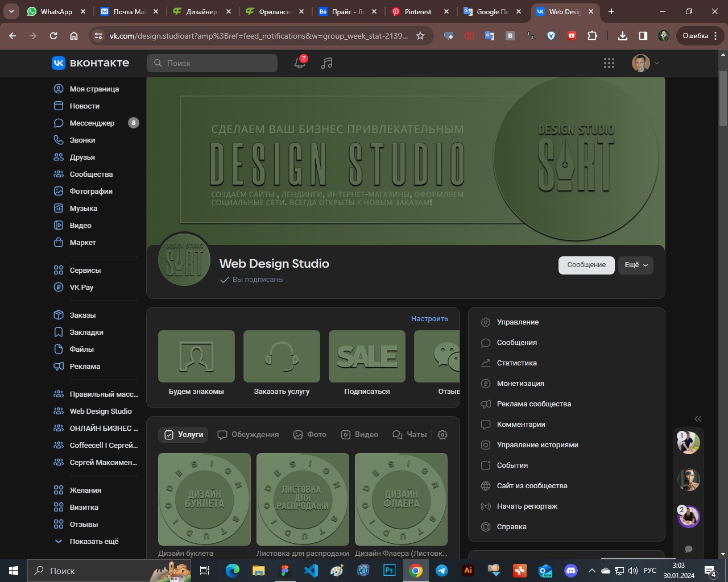Click the tabs settings gear icon
728x582 pixels.
442,434
